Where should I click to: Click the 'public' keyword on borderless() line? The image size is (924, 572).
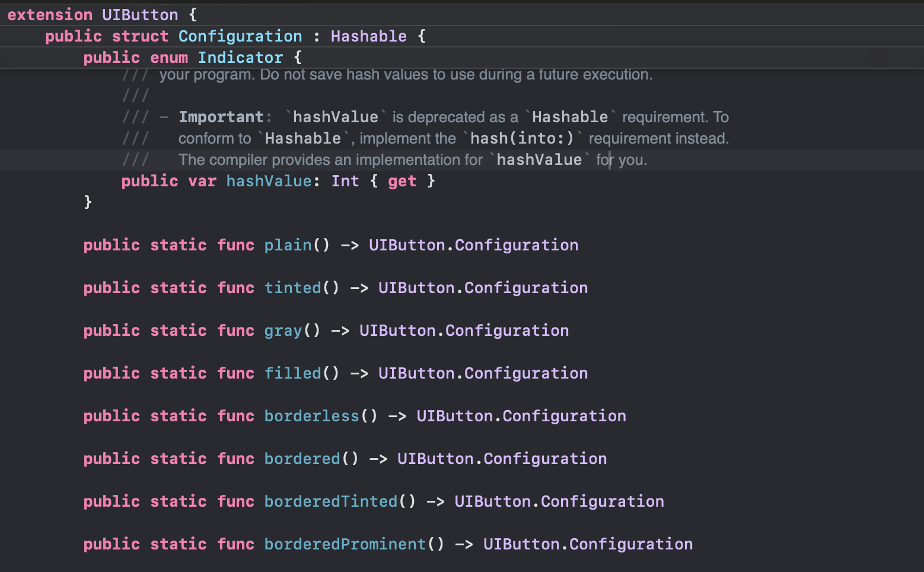111,416
